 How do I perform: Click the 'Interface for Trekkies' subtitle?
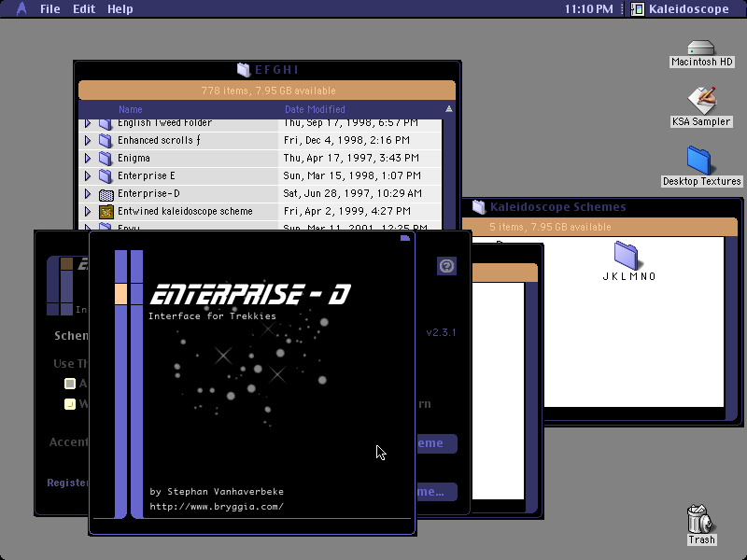coord(212,316)
